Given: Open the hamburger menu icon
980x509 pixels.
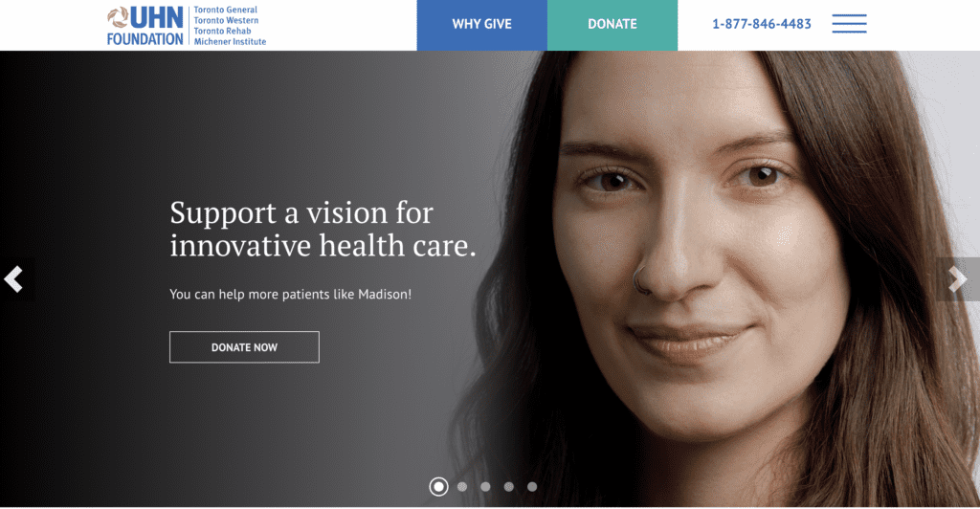Looking at the screenshot, I should pos(849,24).
